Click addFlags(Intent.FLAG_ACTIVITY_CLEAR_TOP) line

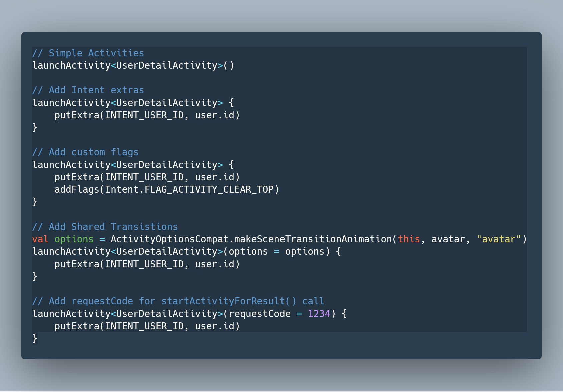167,189
